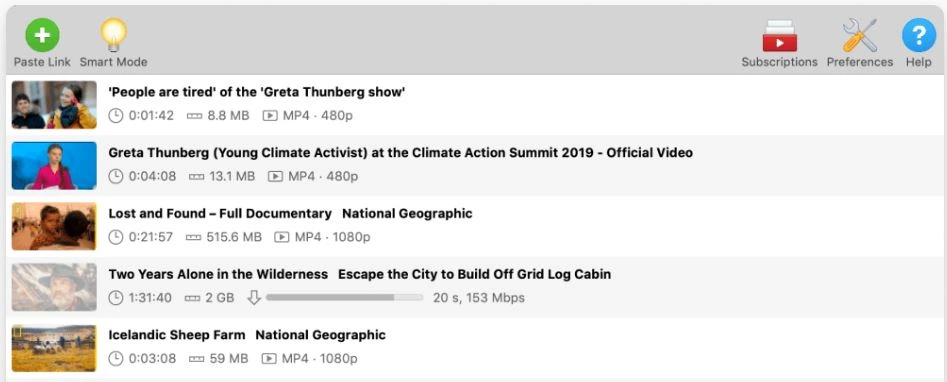This screenshot has height=382, width=947.
Task: Open Preferences wrench and screwdriver icon
Action: tap(859, 35)
